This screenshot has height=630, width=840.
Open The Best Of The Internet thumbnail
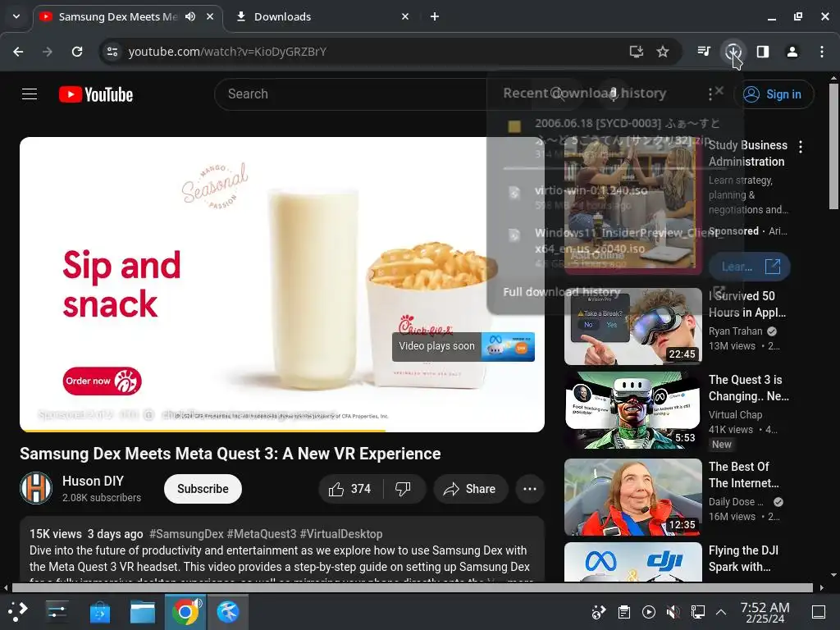tap(633, 496)
